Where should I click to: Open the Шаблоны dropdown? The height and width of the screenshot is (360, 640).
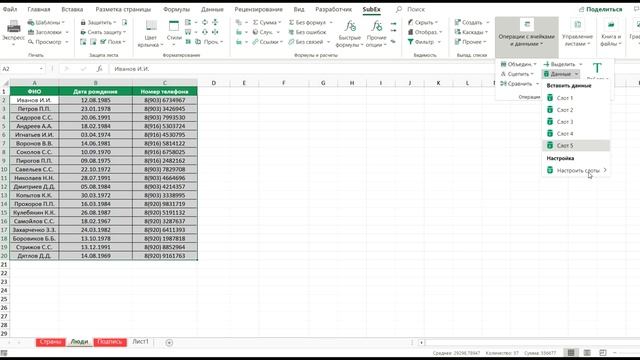point(46,22)
